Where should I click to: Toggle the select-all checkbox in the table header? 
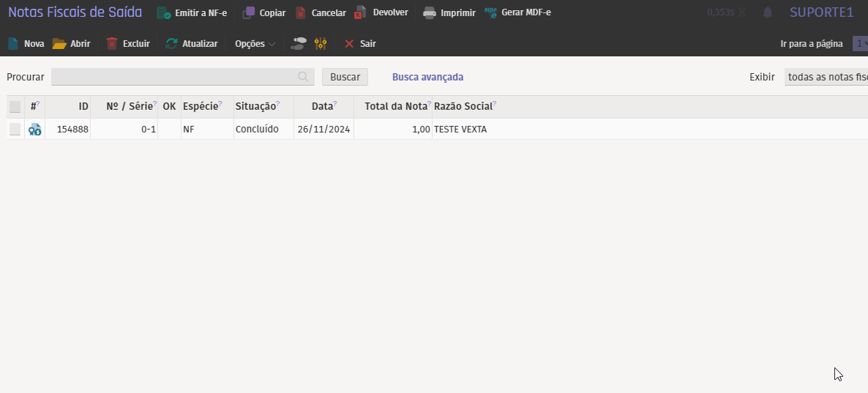[15, 107]
